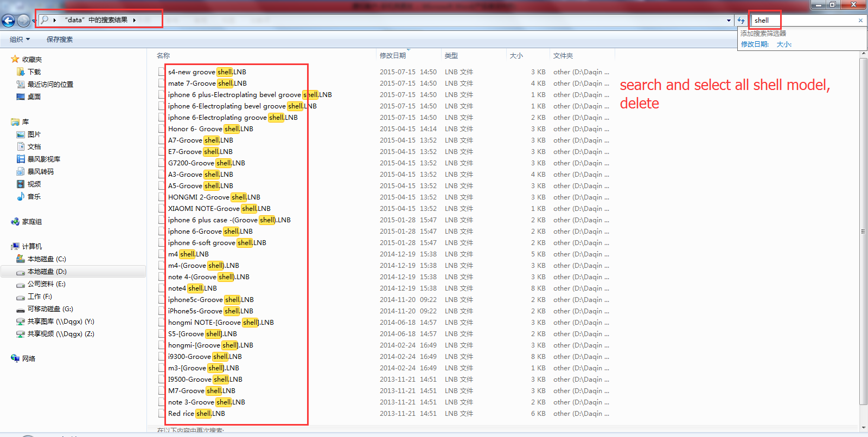Add 修改日期 date modified search filter
The height and width of the screenshot is (437, 868).
point(755,44)
